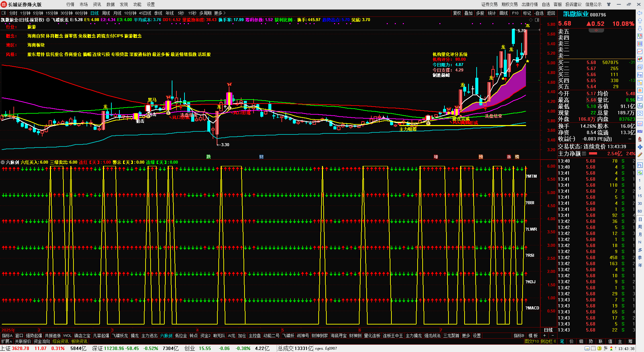Select the 分时 chart view
644x352 pixels.
tap(13, 13)
